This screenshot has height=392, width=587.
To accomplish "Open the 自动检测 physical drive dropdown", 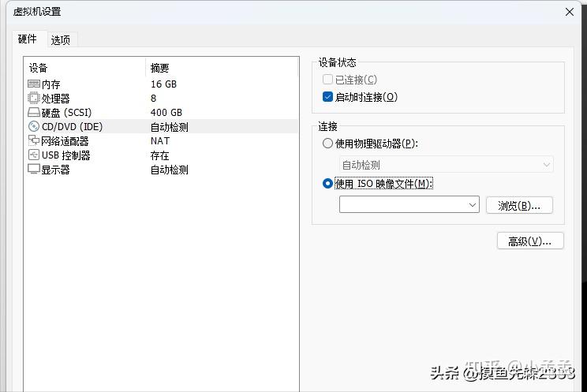I will (447, 165).
